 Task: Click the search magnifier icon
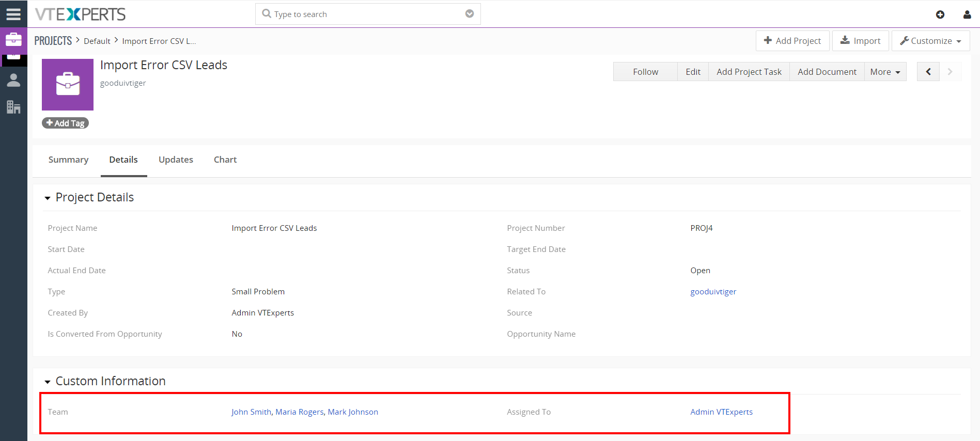pos(267,14)
